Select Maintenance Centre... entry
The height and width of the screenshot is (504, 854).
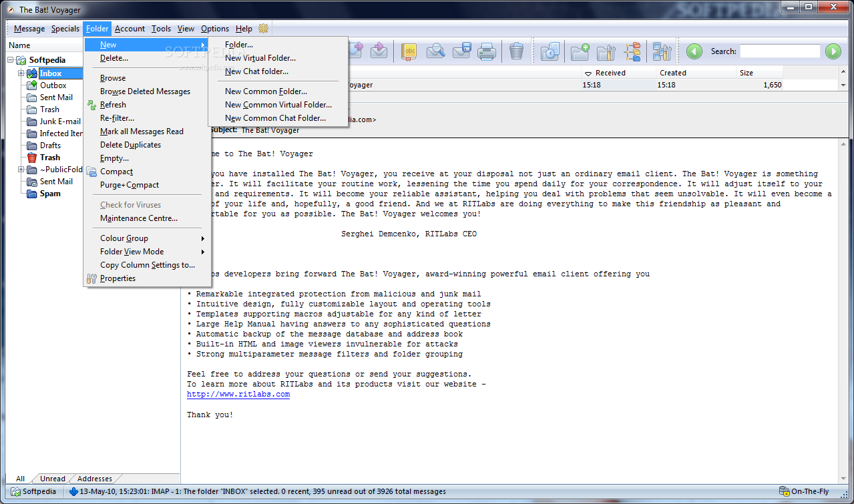click(x=147, y=218)
